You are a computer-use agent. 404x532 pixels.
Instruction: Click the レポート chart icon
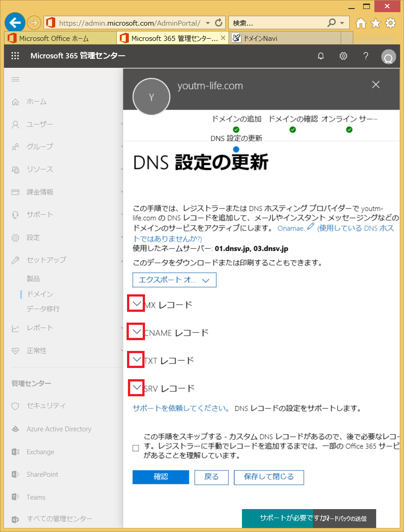point(15,328)
